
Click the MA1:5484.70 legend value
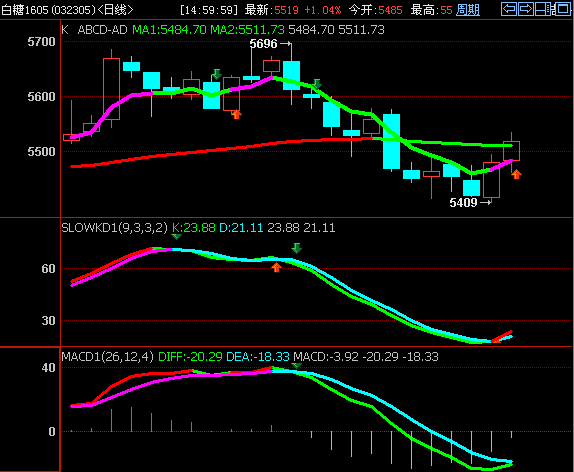pos(169,30)
